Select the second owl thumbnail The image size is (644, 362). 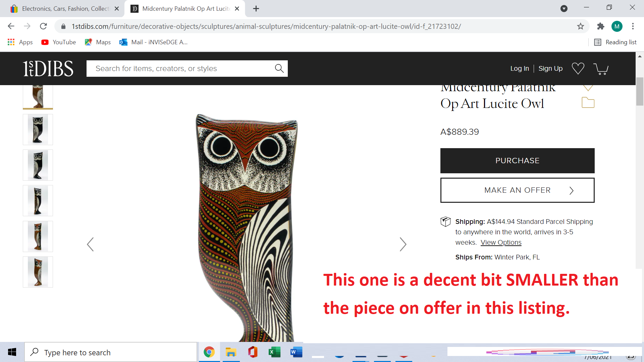tap(38, 129)
